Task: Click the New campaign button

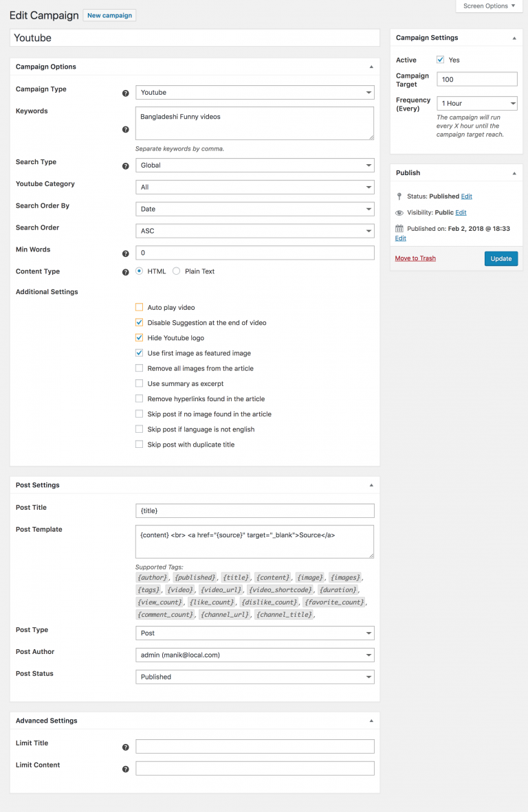Action: pos(109,16)
